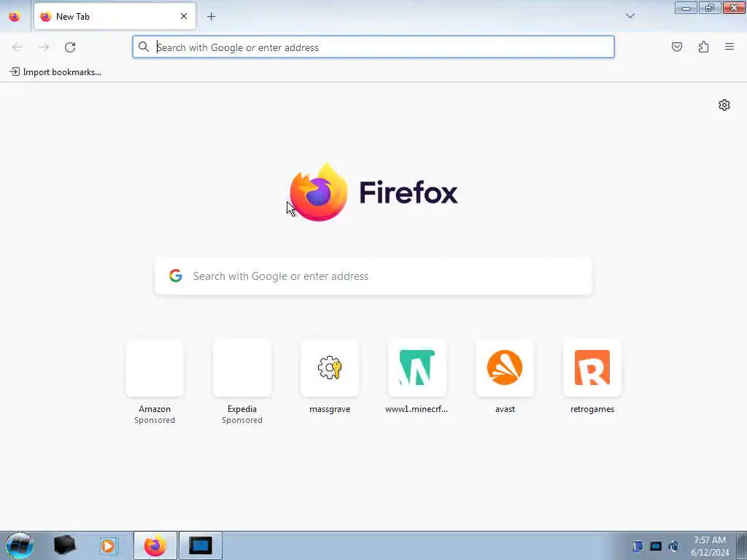
Task: Launch the media player taskbar icon
Action: (x=108, y=545)
